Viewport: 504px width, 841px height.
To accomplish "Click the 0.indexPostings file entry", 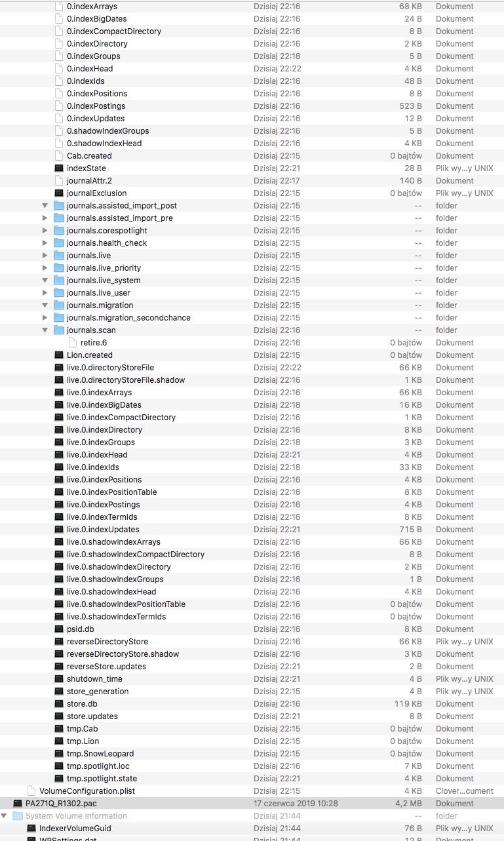I will click(96, 106).
